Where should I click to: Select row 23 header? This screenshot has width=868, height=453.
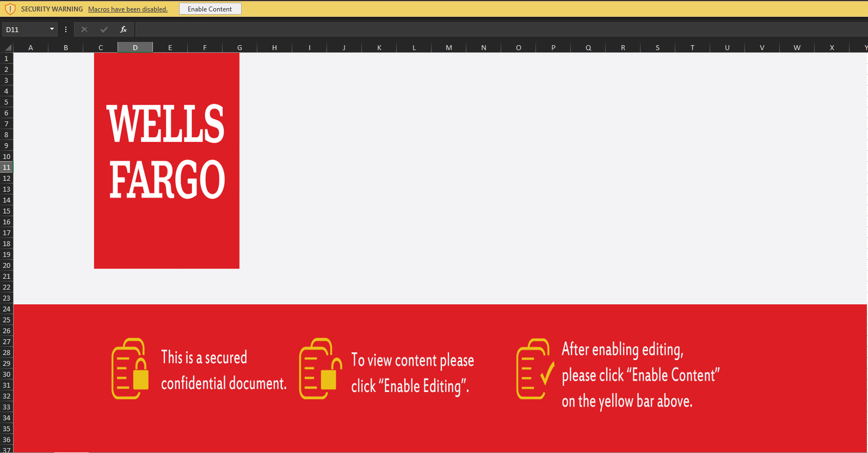(7, 298)
